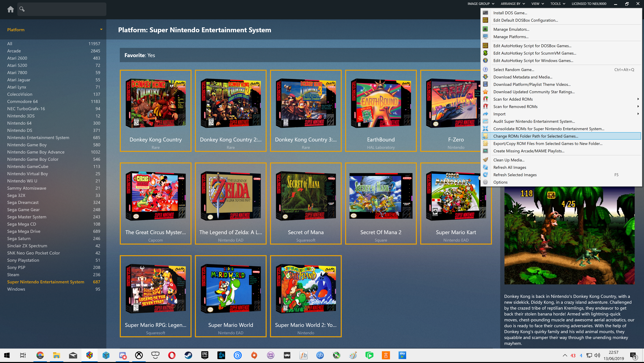This screenshot has width=644, height=363.
Task: Choose Refresh All Images entry
Action: [x=562, y=167]
